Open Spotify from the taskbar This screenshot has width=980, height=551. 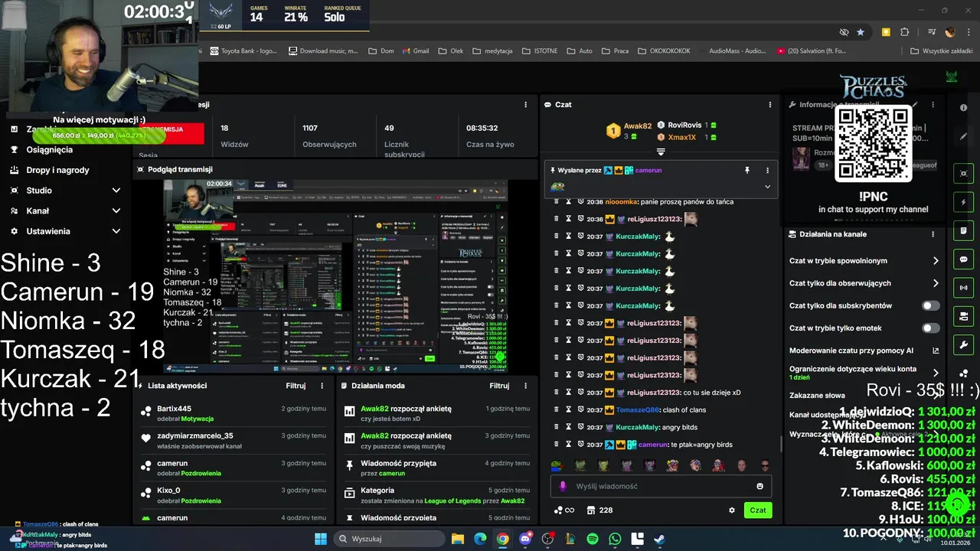pos(593,539)
